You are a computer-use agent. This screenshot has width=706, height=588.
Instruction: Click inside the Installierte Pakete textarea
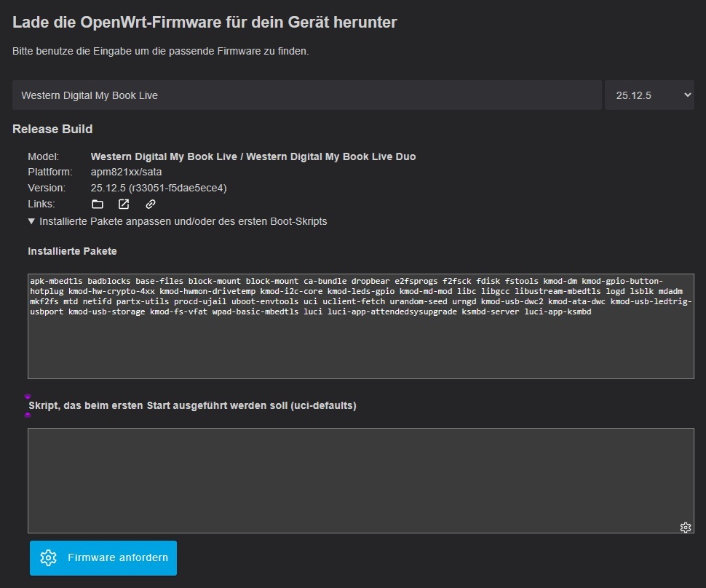[361, 327]
